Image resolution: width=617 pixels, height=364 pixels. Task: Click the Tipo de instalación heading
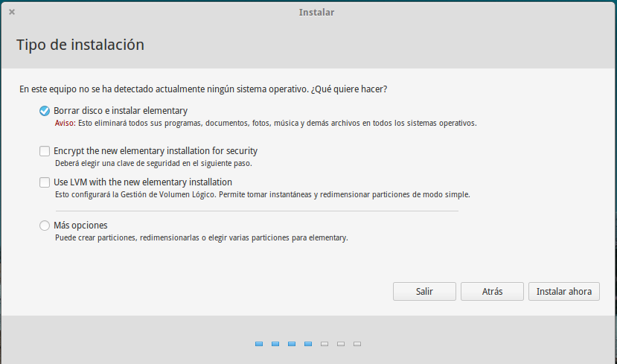pyautogui.click(x=80, y=45)
